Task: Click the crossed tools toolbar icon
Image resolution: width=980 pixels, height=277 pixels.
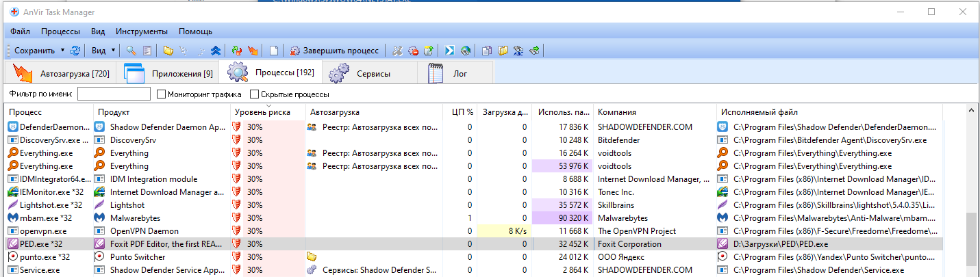Action: [397, 51]
